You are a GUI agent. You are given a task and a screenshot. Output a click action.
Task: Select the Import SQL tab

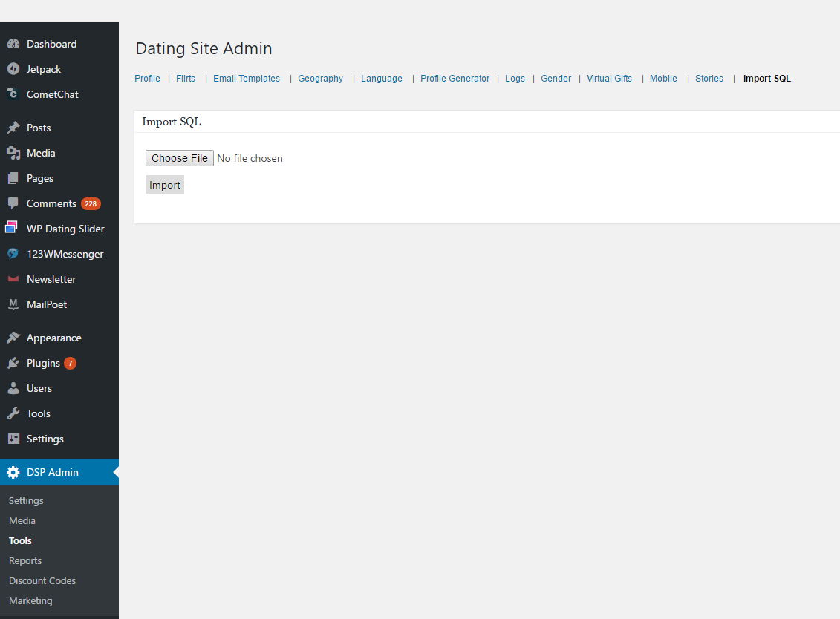coord(767,78)
